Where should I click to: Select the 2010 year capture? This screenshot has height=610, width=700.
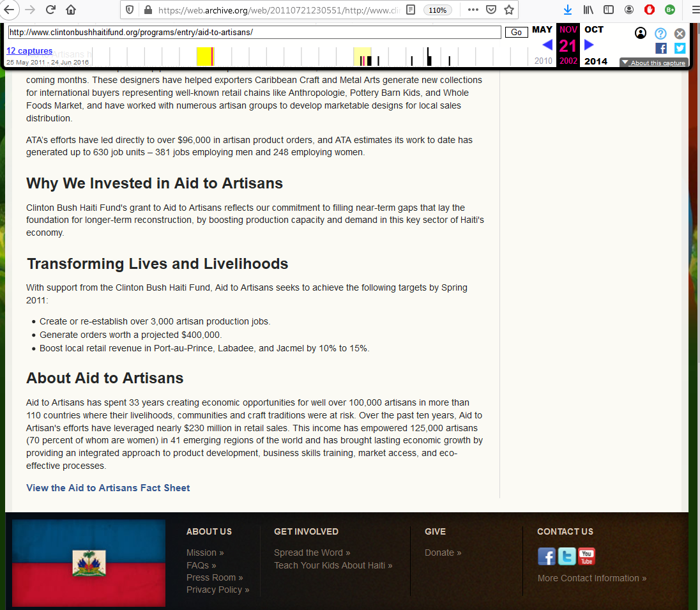544,61
